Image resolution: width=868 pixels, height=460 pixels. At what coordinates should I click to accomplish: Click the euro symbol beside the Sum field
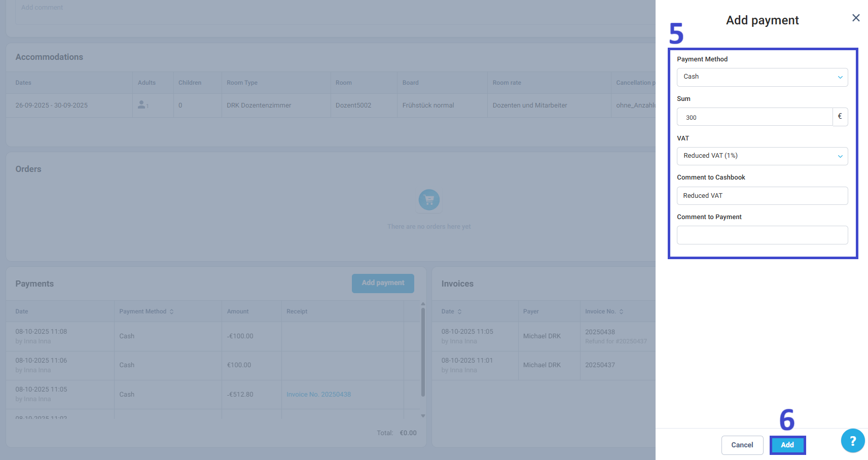pyautogui.click(x=840, y=117)
